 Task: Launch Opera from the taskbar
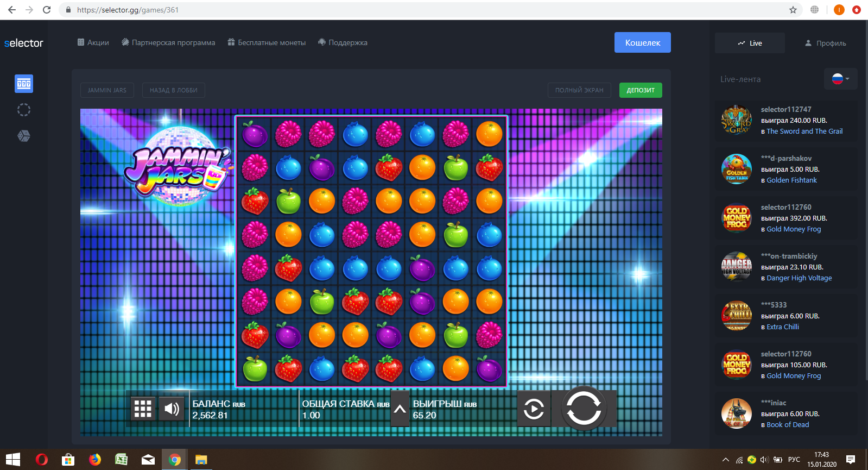pos(41,460)
